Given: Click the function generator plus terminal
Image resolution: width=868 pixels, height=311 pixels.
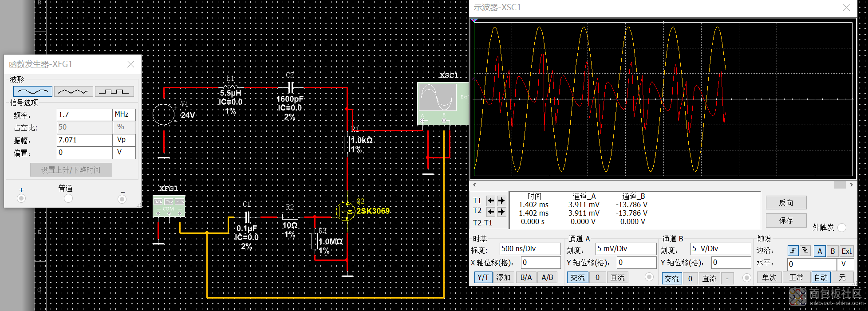Looking at the screenshot, I should point(21,198).
